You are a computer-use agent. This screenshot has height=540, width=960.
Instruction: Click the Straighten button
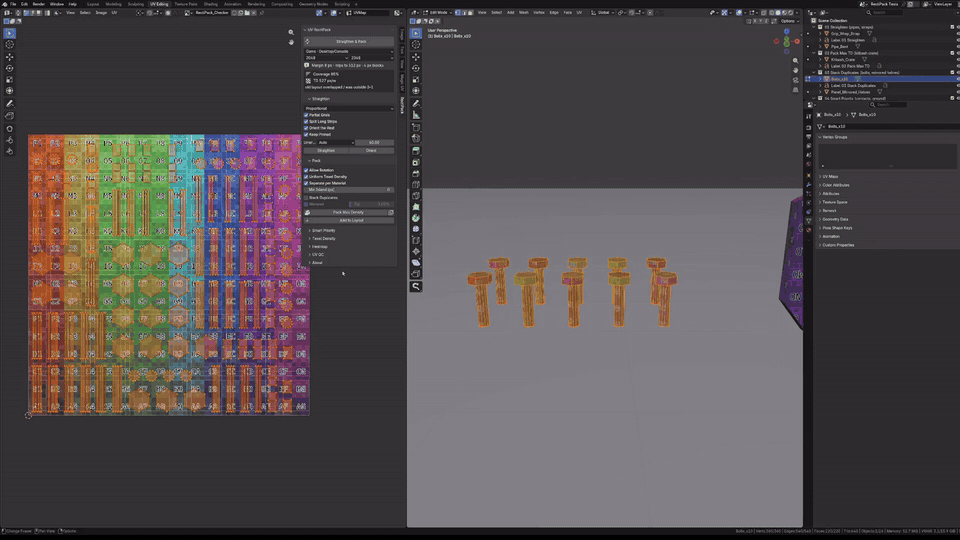[326, 151]
